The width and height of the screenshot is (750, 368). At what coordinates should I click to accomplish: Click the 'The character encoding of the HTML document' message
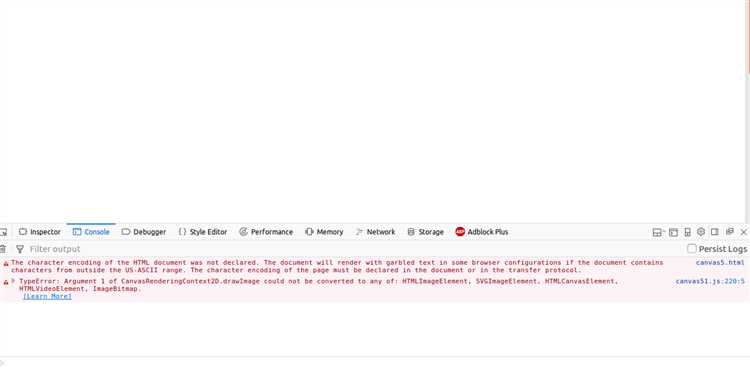click(337, 266)
